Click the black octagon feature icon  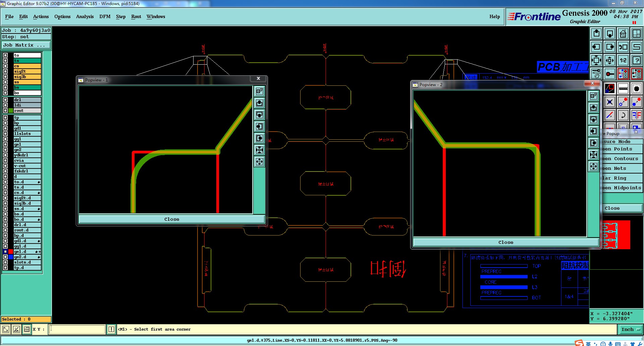point(637,88)
